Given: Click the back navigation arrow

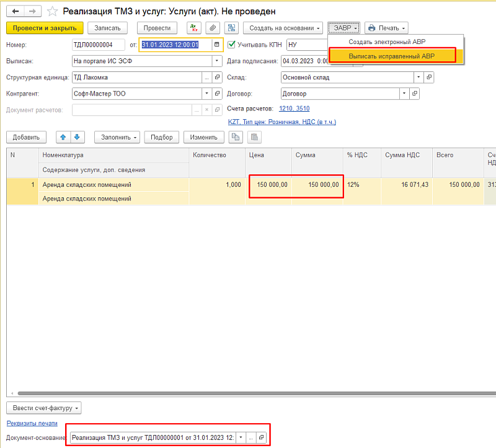Looking at the screenshot, I should 15,11.
